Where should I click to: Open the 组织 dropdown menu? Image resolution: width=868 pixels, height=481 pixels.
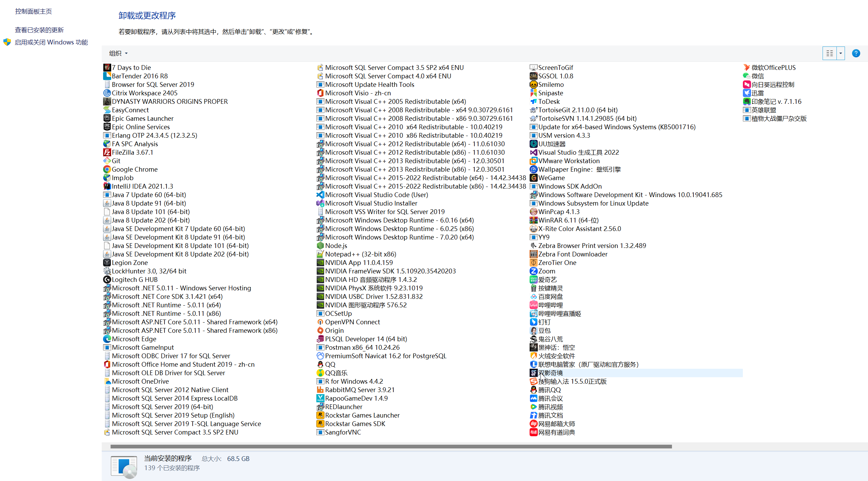118,53
